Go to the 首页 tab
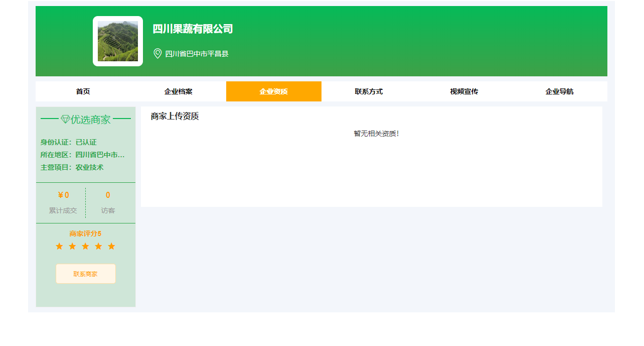 (83, 91)
